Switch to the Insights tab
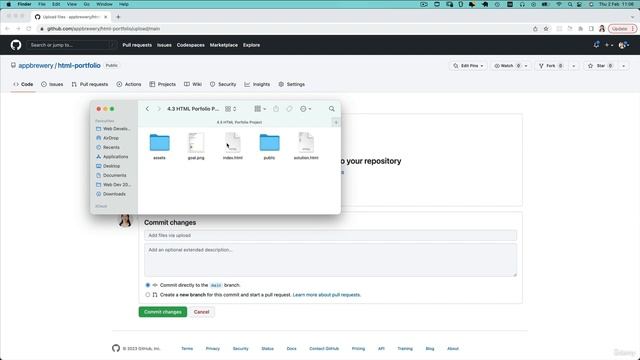Viewport: 640px width, 360px height. click(x=257, y=84)
